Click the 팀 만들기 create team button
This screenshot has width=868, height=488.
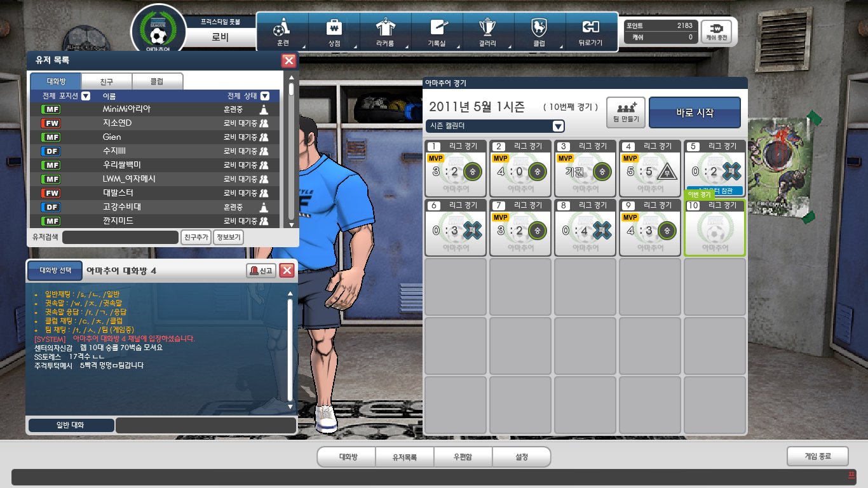pos(626,112)
